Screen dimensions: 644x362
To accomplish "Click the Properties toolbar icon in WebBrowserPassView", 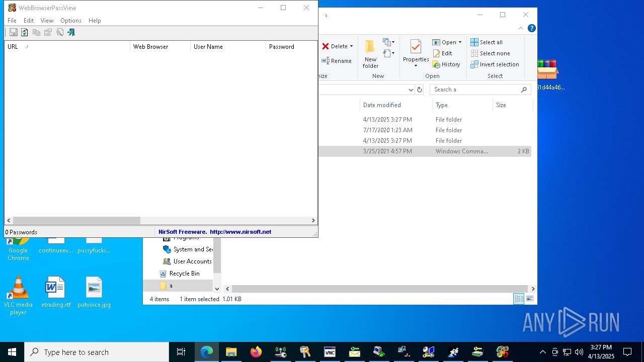I will [x=48, y=32].
